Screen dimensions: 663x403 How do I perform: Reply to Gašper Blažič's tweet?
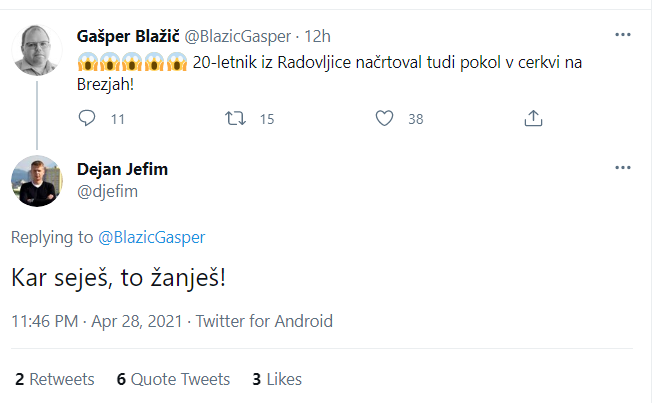coord(87,118)
